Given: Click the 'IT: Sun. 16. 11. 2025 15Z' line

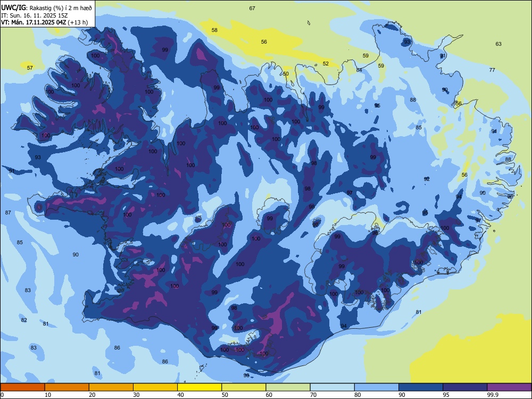Looking at the screenshot, I should click(x=34, y=15).
